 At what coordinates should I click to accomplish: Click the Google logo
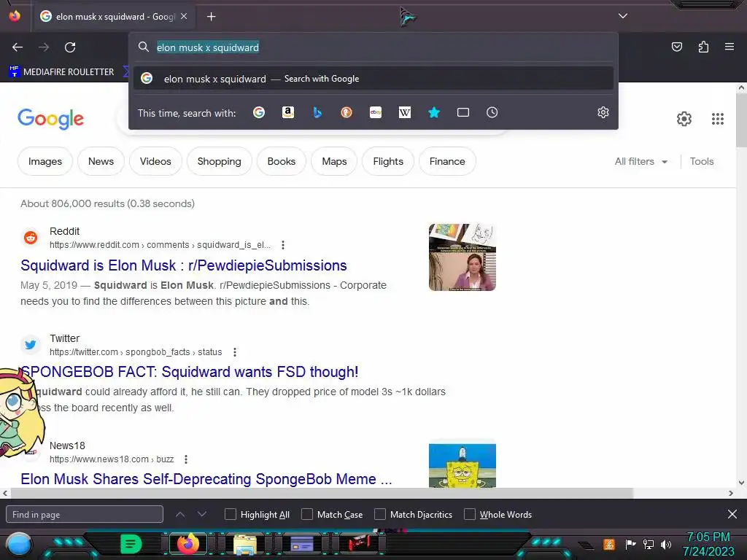point(50,119)
